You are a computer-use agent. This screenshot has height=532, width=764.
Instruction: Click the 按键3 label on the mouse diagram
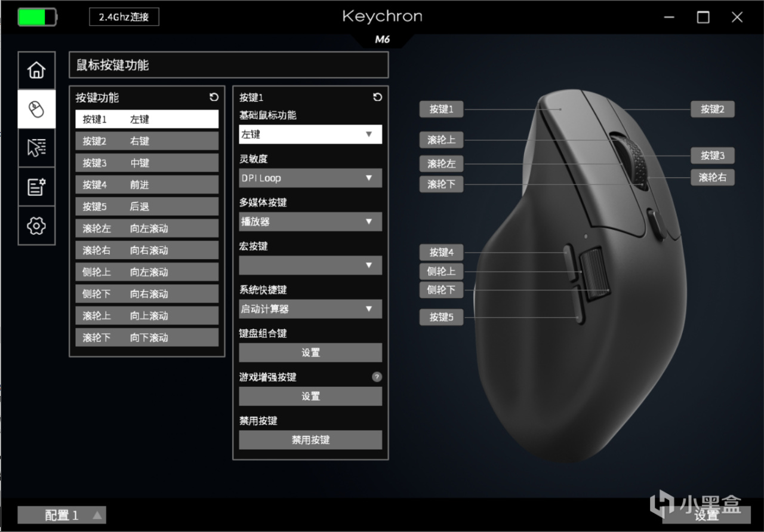coord(713,156)
